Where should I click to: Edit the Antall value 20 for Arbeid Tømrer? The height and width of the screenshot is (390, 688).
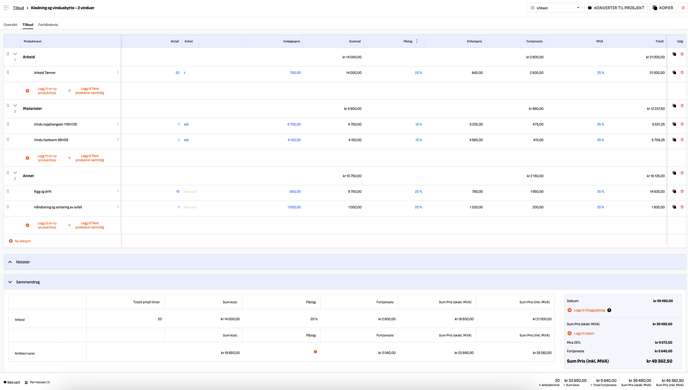177,72
